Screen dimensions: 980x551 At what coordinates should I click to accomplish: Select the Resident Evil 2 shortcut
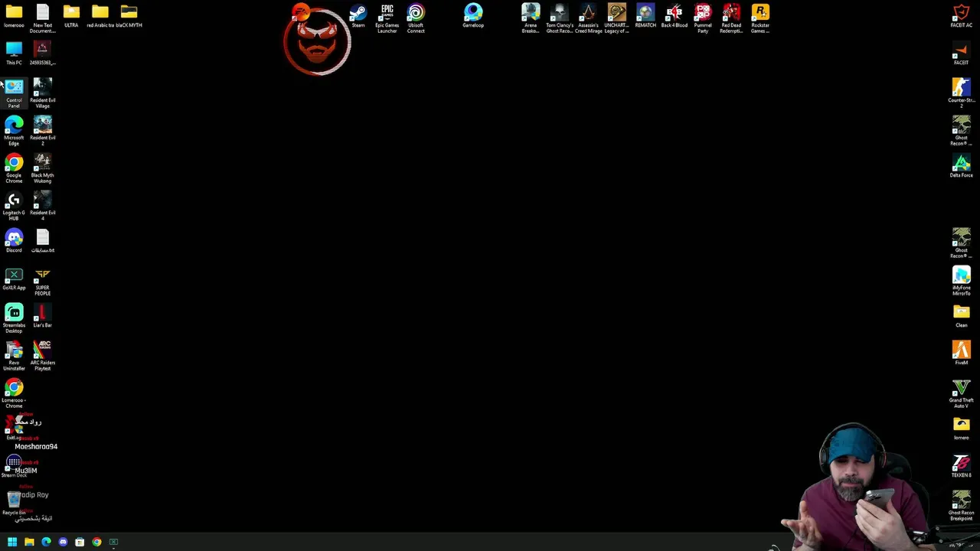point(43,131)
